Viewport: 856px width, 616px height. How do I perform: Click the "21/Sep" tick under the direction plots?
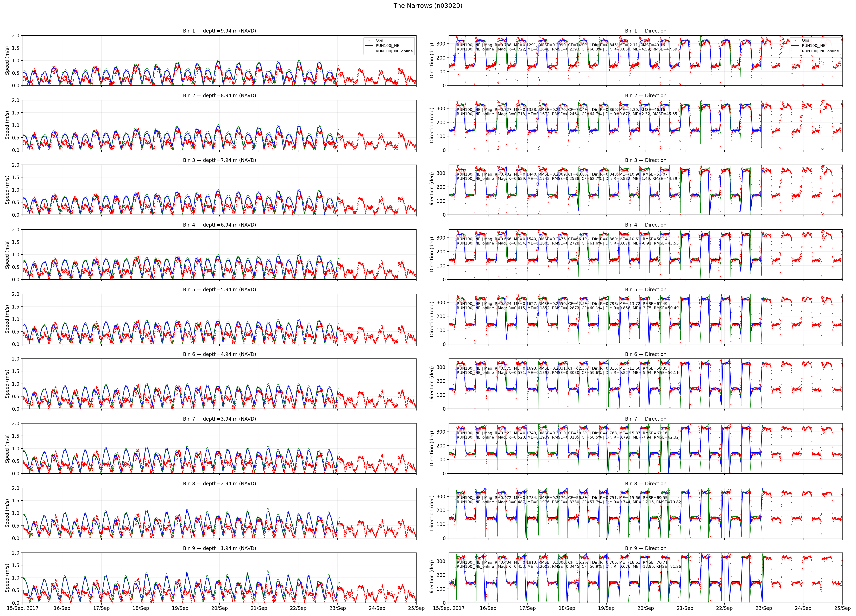pyautogui.click(x=685, y=608)
